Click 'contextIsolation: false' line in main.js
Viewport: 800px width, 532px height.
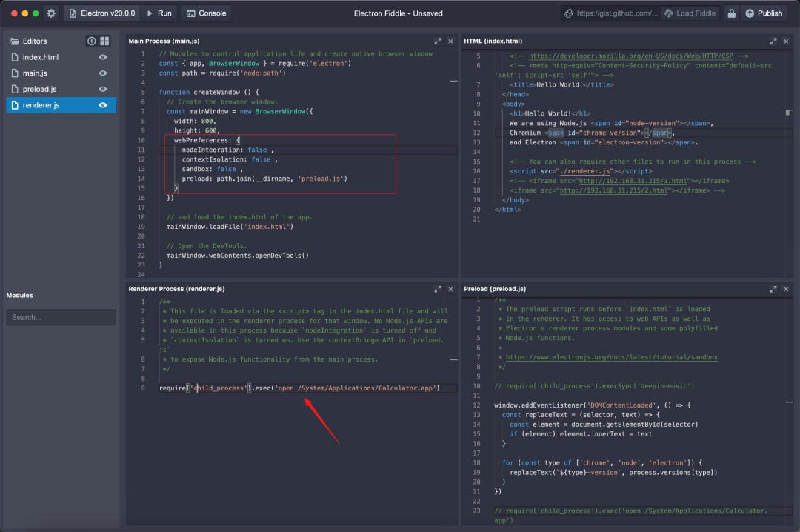coord(230,159)
